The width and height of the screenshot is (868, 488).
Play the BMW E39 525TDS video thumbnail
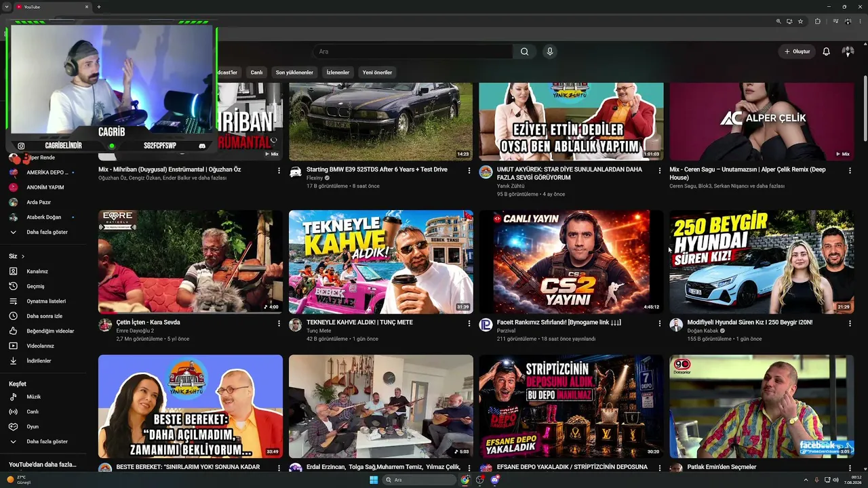(x=380, y=121)
